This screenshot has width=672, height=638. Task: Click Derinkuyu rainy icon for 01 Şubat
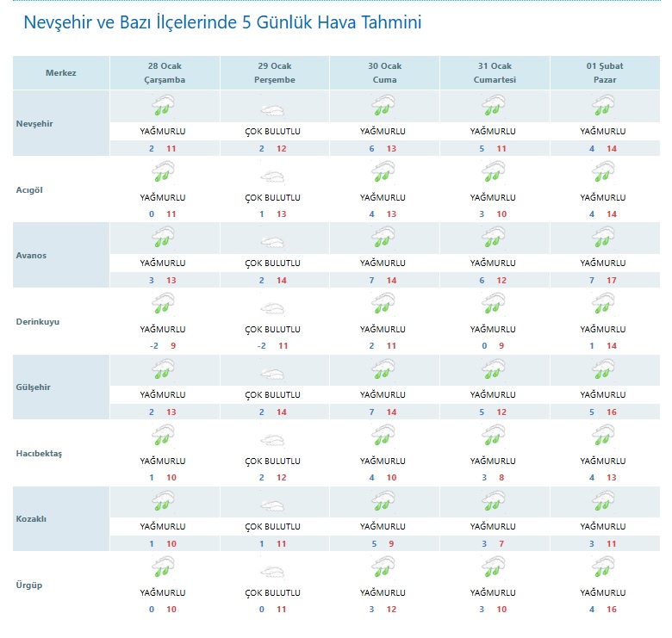[602, 305]
